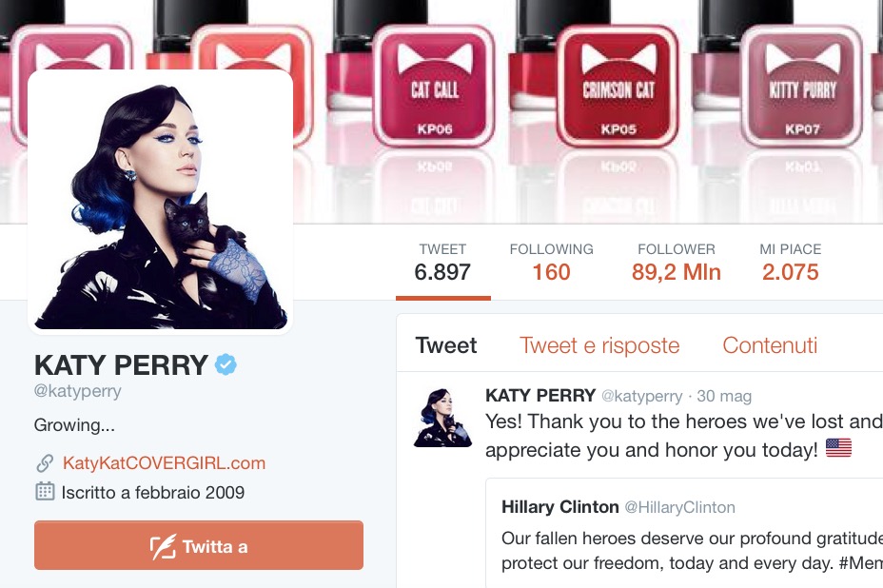This screenshot has width=883, height=588.
Task: Open the Follower list showing 89,2 Mln
Action: (x=677, y=263)
